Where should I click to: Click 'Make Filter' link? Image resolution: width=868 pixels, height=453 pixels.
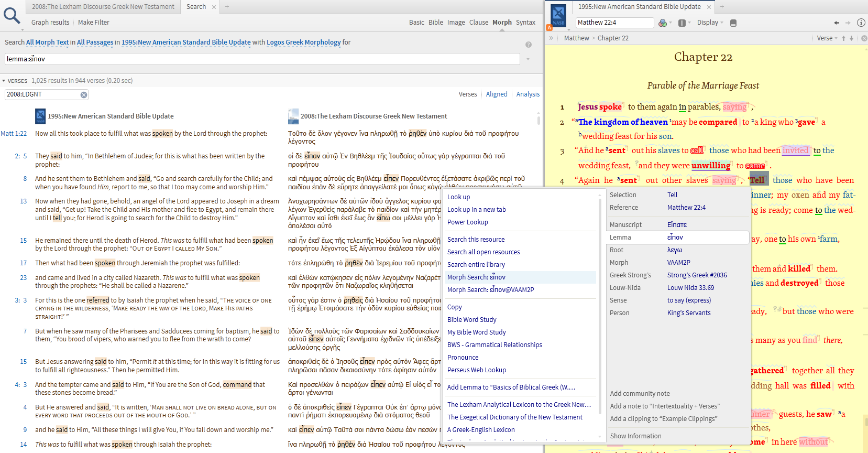coord(94,23)
